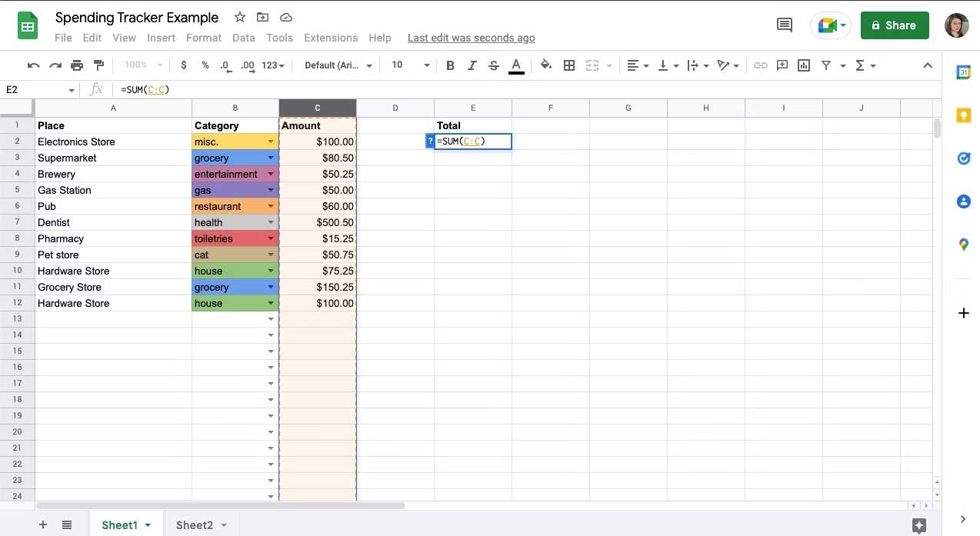Viewport: 980px width, 536px height.
Task: Toggle bold formatting
Action: 450,65
